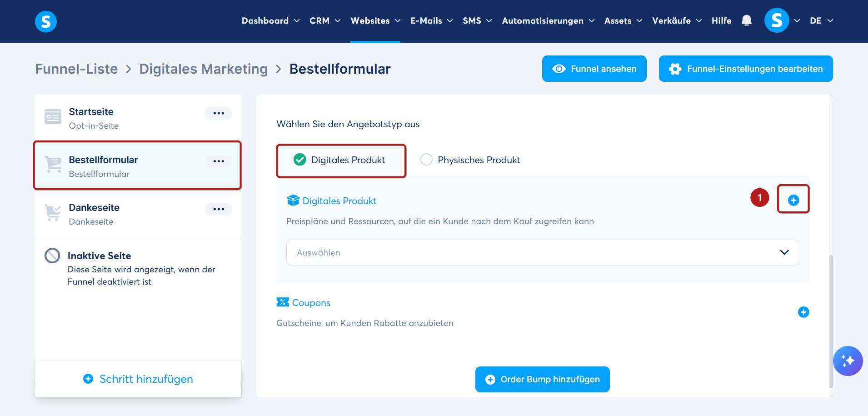Click Order Bump hinzufügen button
Viewport: 868px width, 416px height.
click(x=542, y=379)
